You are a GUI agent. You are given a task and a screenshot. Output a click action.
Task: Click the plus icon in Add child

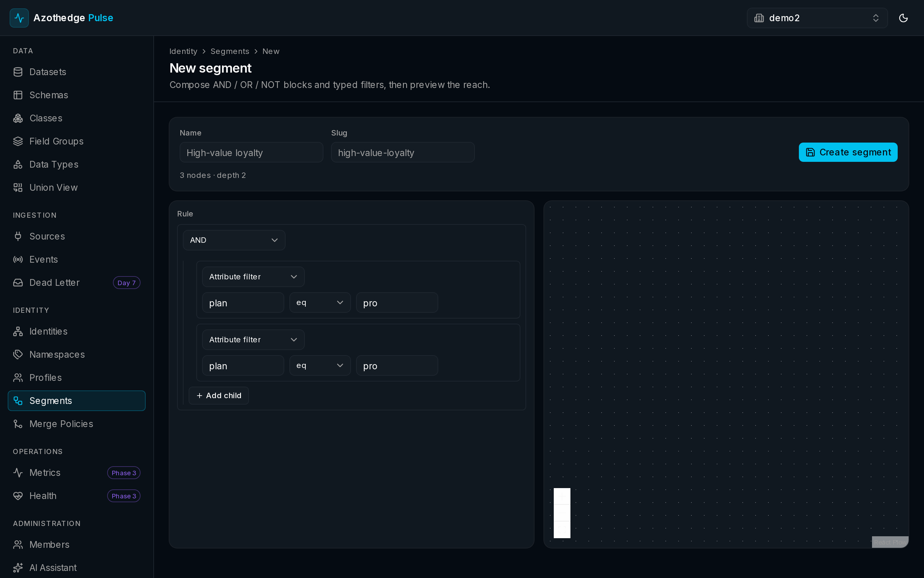coord(199,396)
